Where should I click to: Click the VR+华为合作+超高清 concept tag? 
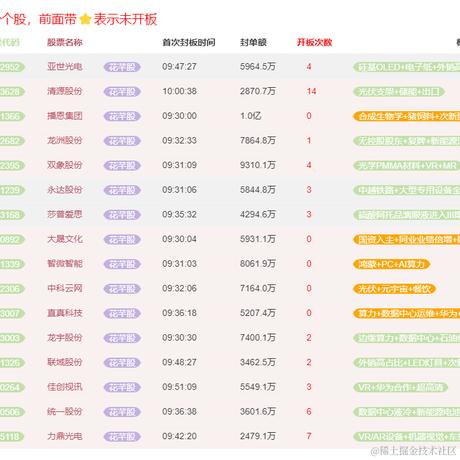400,388
